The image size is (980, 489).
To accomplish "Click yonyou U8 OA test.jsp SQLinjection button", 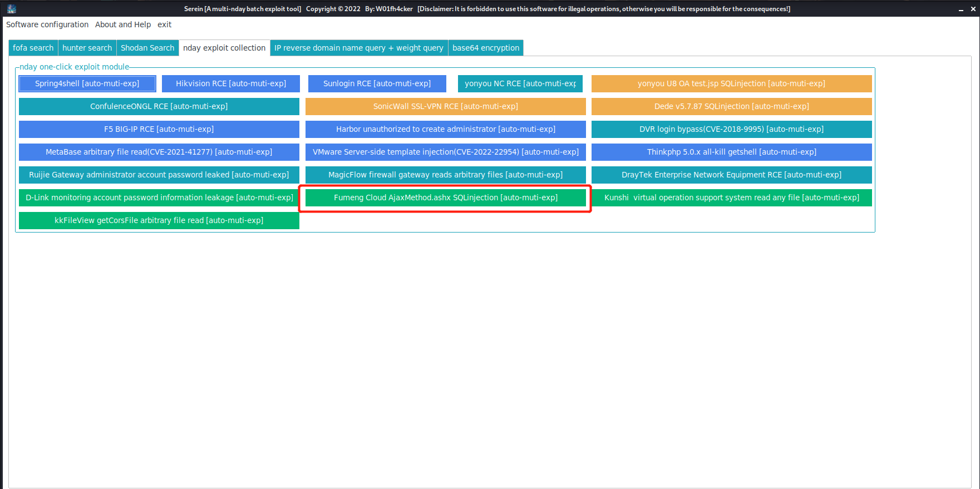I will [x=731, y=83].
